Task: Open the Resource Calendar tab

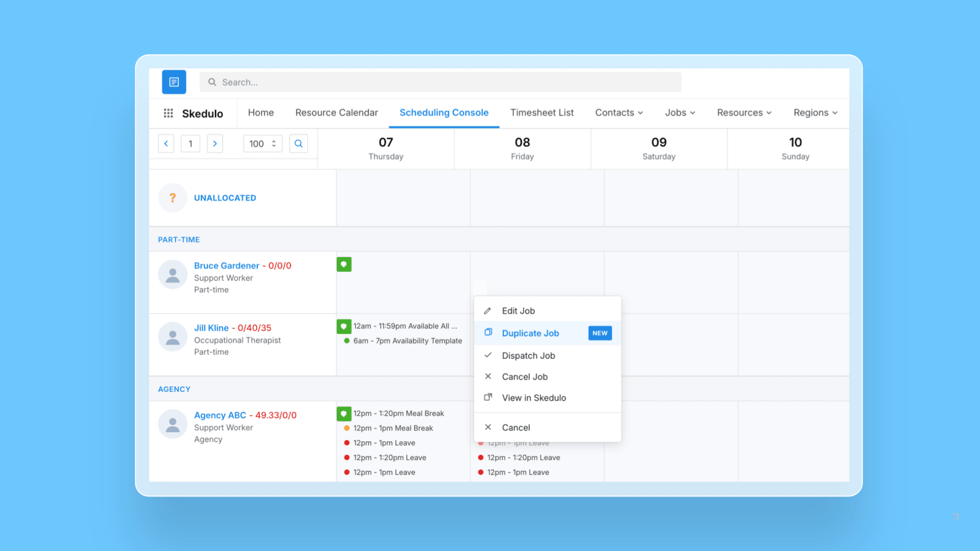Action: click(x=337, y=113)
